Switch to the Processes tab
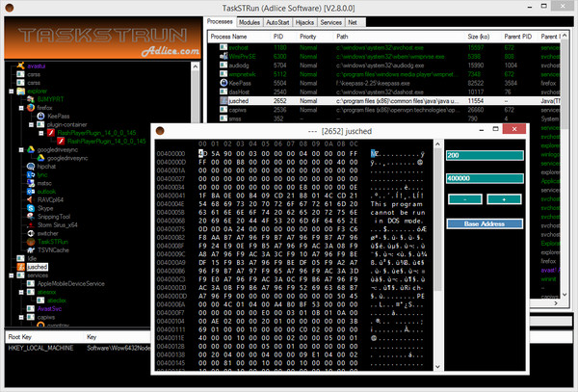The height and width of the screenshot is (392, 578). pos(220,22)
